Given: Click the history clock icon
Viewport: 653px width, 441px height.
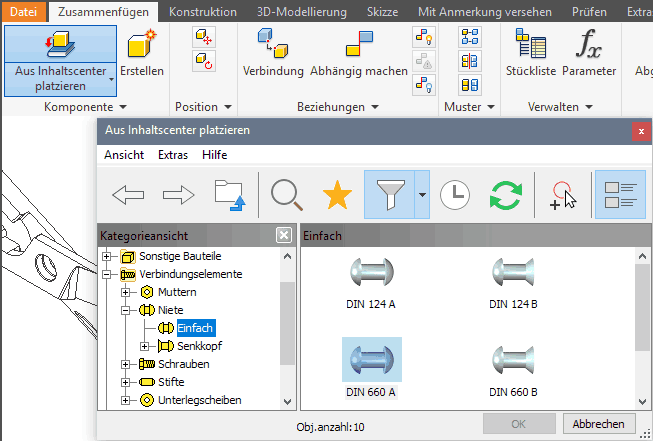Looking at the screenshot, I should point(455,194).
